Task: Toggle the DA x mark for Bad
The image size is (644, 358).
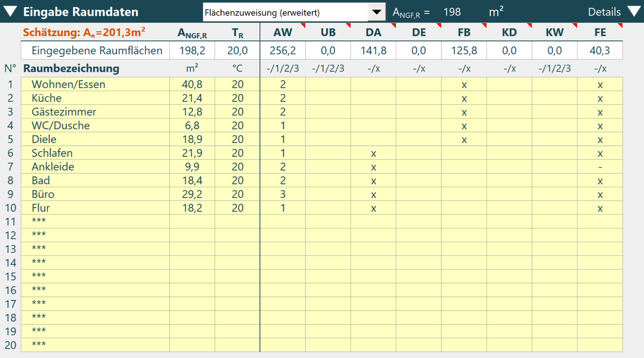Action: tap(374, 181)
